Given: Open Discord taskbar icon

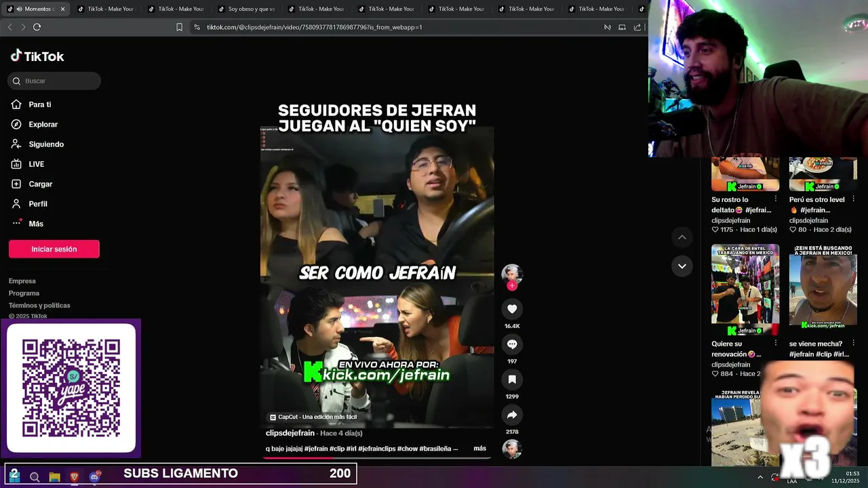Looking at the screenshot, I should click(x=94, y=477).
